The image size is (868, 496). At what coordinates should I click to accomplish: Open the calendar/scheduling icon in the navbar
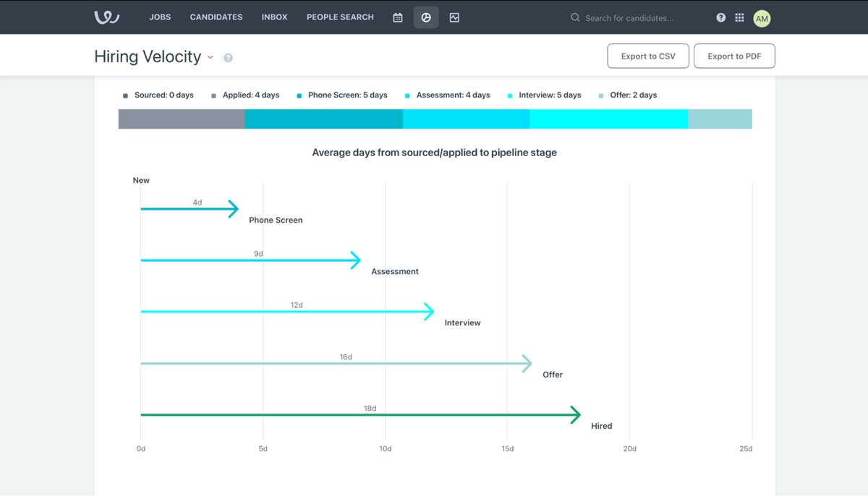[397, 17]
